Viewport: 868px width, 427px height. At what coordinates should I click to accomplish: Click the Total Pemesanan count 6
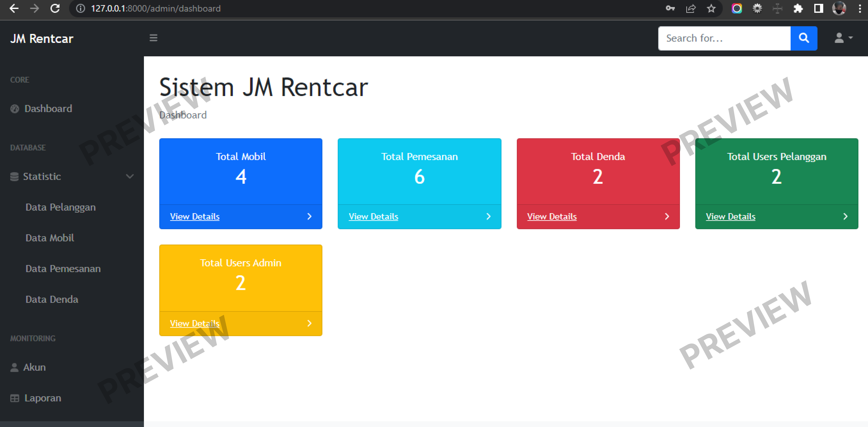click(x=419, y=176)
